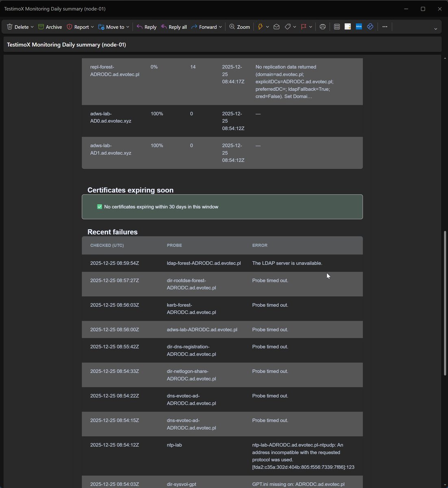Click 'The LDAP server is unavailable.' error
Viewport: 448px width, 488px height.
click(x=287, y=263)
